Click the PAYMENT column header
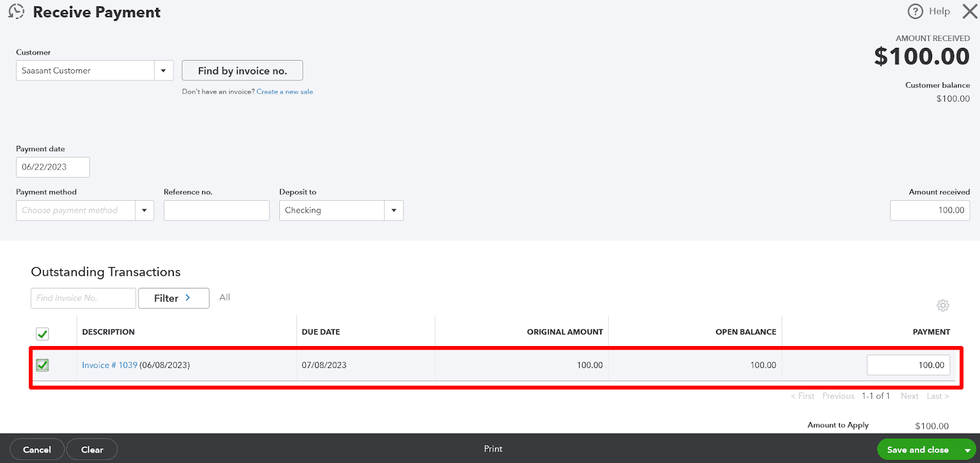The image size is (980, 463). pos(931,332)
